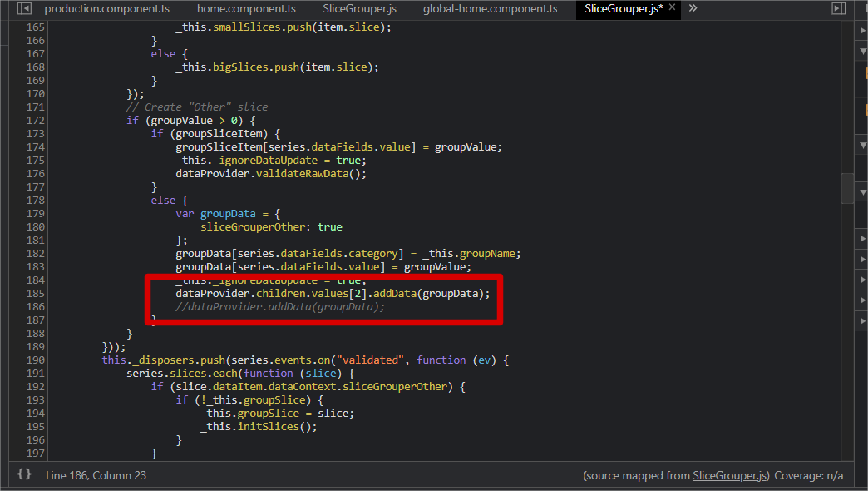Open the hidden tabs overflow chevron menu
This screenshot has width=868, height=491.
(693, 9)
